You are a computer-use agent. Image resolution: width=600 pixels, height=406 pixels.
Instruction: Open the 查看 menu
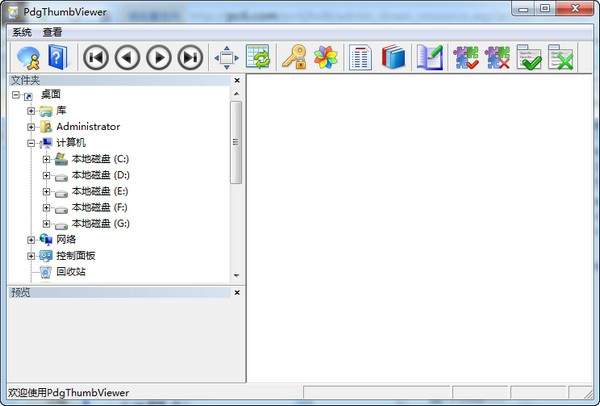click(52, 33)
